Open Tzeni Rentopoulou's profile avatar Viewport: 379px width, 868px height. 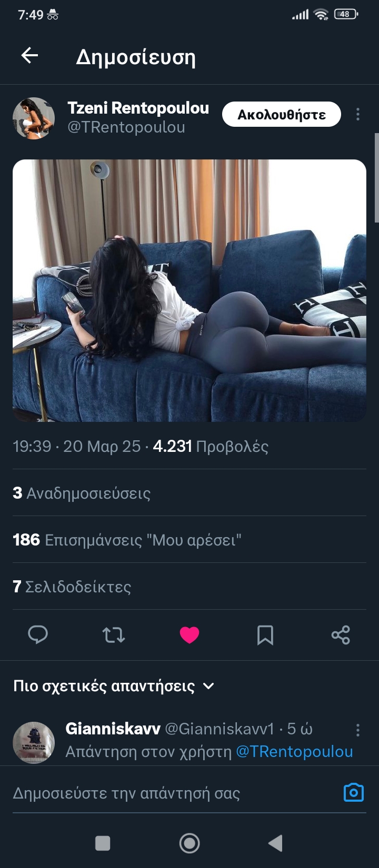coord(34,118)
